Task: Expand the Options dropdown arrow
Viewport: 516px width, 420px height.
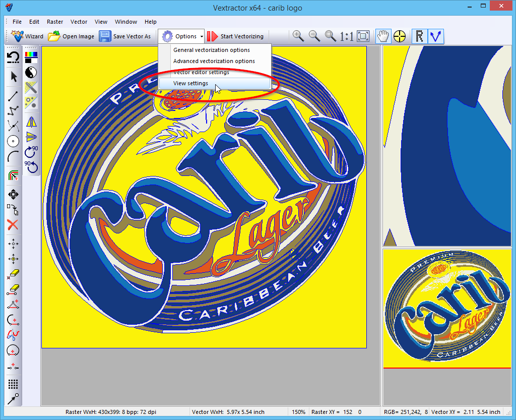Action: pyautogui.click(x=202, y=36)
